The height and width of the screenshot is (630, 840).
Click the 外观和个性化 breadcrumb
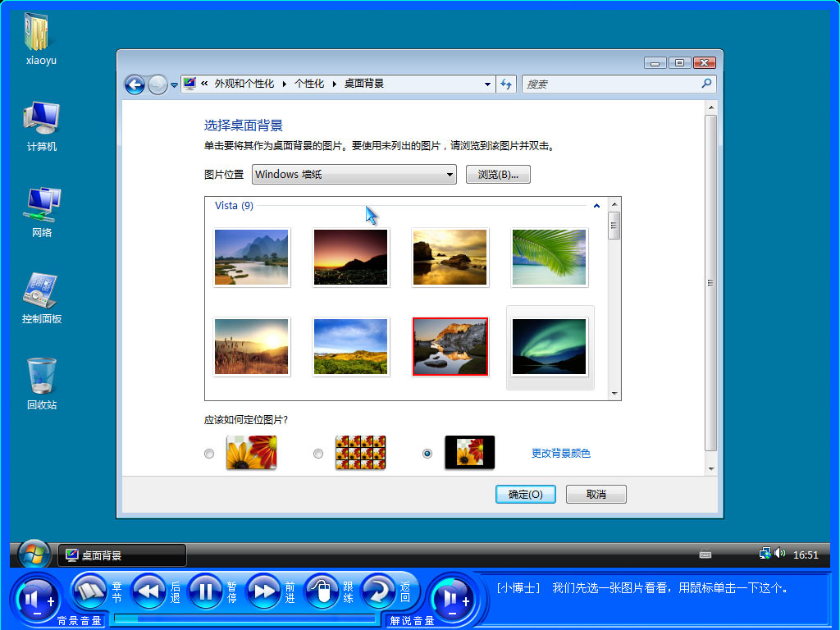tap(244, 84)
